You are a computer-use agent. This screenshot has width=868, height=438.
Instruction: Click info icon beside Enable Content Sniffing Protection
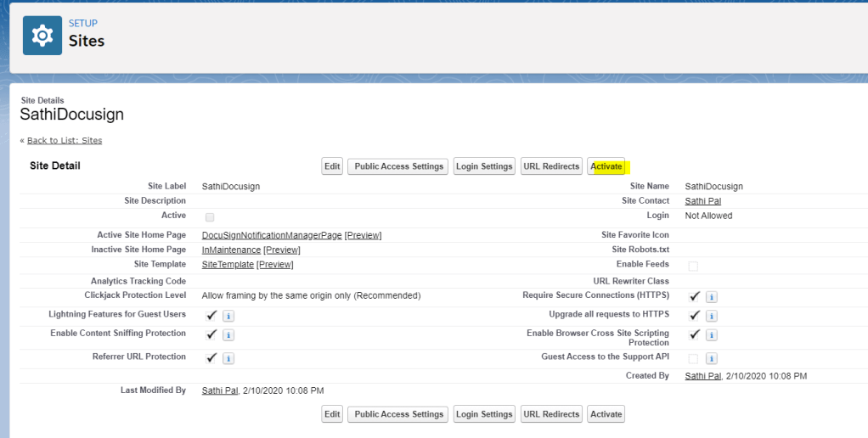[228, 335]
